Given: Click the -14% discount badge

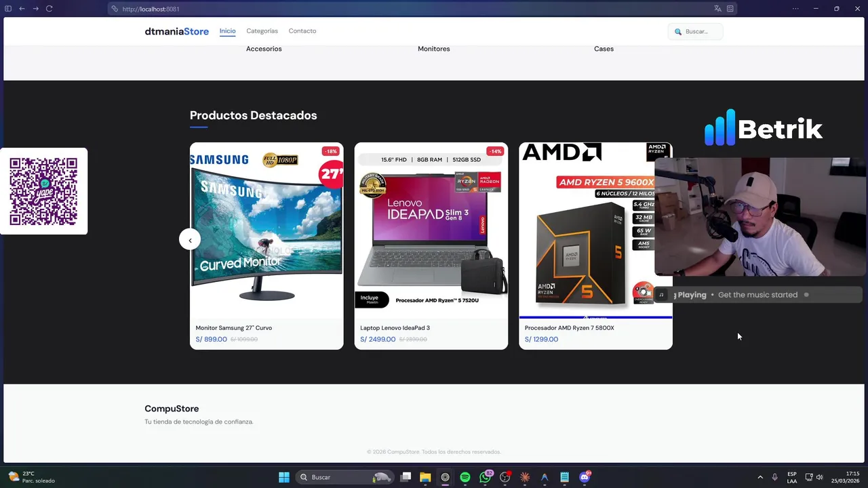Looking at the screenshot, I should pyautogui.click(x=495, y=151).
